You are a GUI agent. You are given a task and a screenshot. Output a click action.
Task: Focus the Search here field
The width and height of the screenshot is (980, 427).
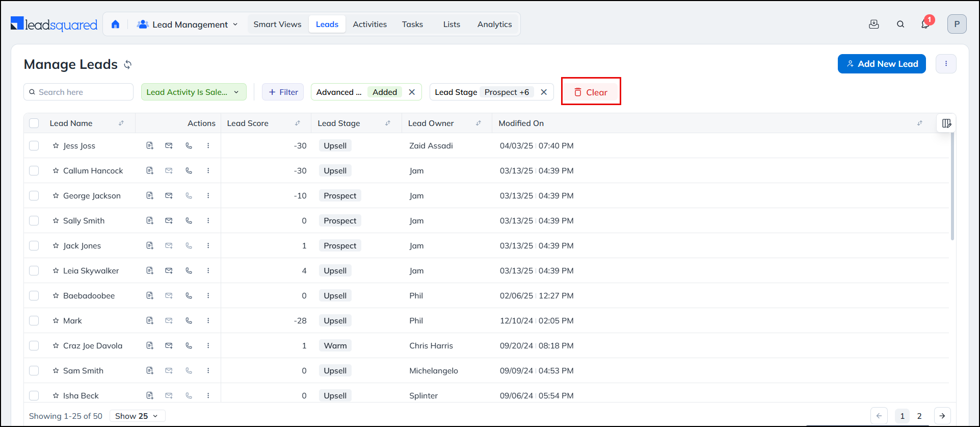click(x=78, y=92)
